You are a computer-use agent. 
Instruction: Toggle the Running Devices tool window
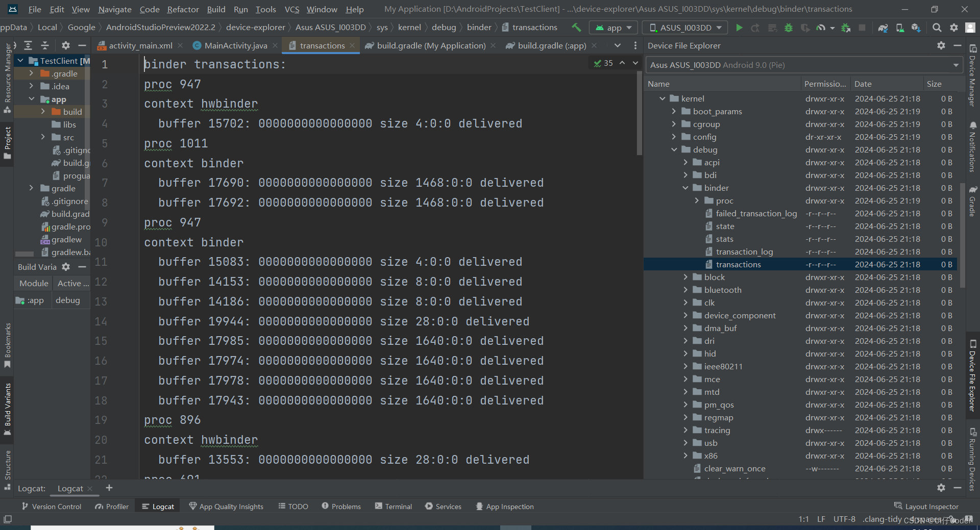click(973, 459)
